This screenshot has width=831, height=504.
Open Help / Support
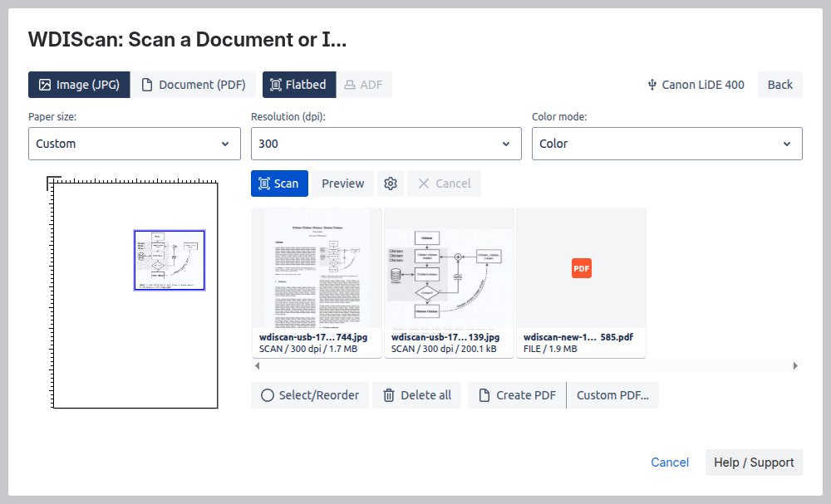pos(754,462)
